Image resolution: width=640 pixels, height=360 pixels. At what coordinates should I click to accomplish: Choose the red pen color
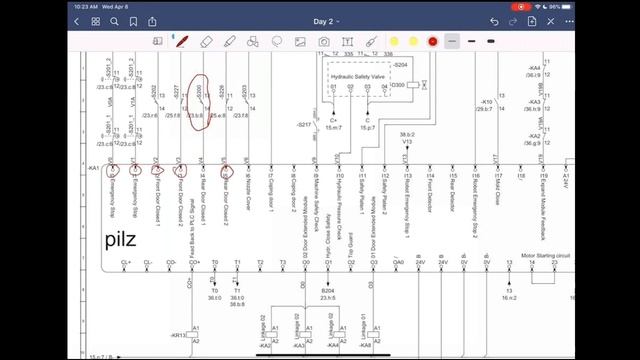click(433, 41)
